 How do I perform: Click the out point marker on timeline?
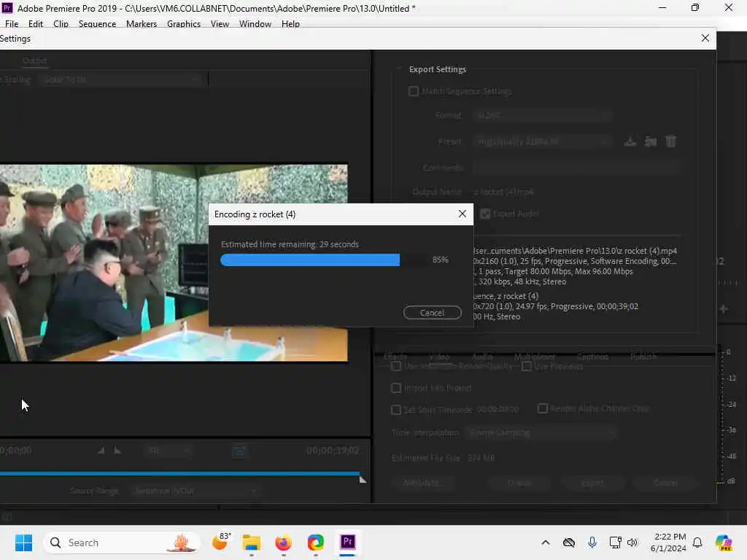[363, 479]
